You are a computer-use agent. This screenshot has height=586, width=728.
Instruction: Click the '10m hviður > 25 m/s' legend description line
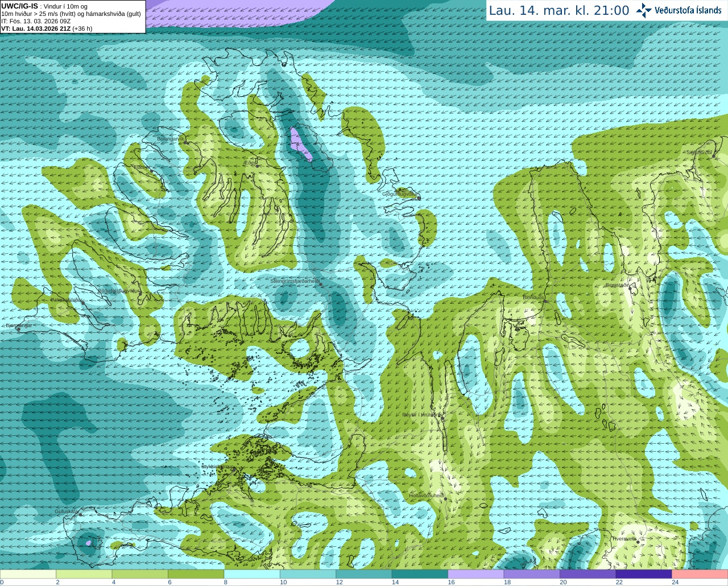pyautogui.click(x=71, y=14)
